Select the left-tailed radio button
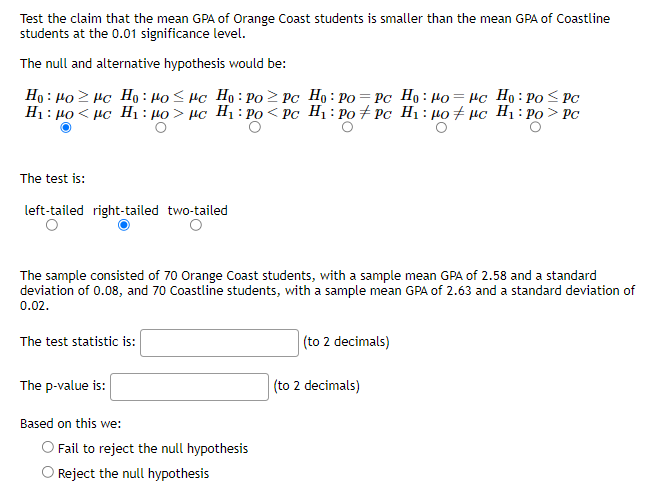The width and height of the screenshot is (671, 500). (x=52, y=225)
